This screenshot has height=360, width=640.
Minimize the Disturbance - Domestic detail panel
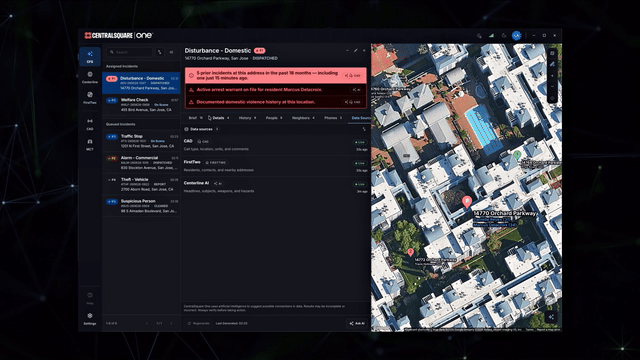(347, 51)
